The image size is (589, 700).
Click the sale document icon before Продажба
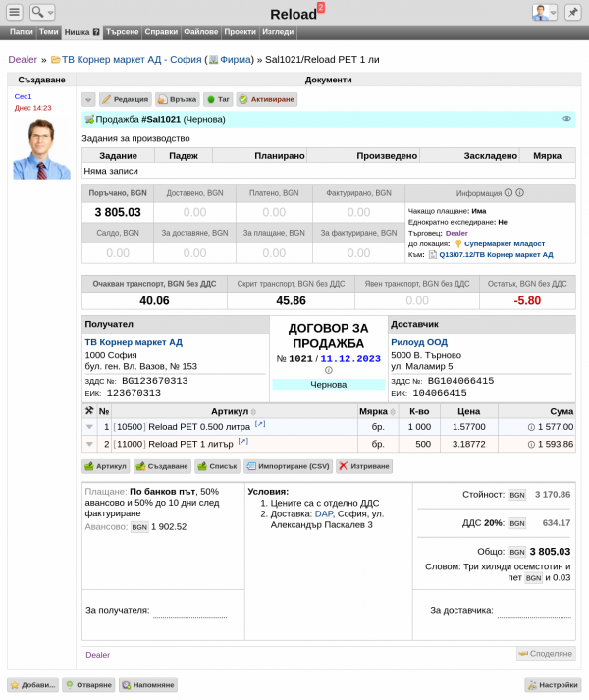tap(89, 119)
